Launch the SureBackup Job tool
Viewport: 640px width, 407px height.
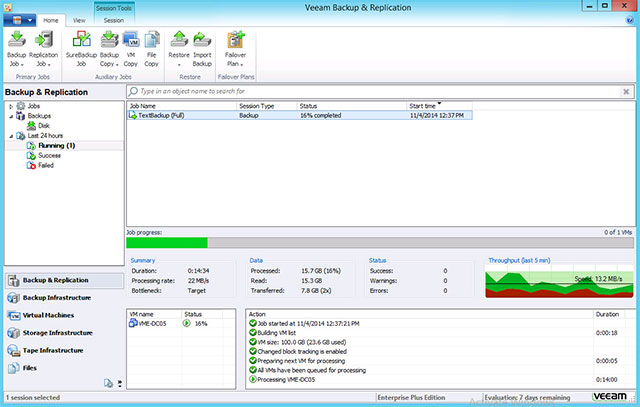click(x=82, y=42)
